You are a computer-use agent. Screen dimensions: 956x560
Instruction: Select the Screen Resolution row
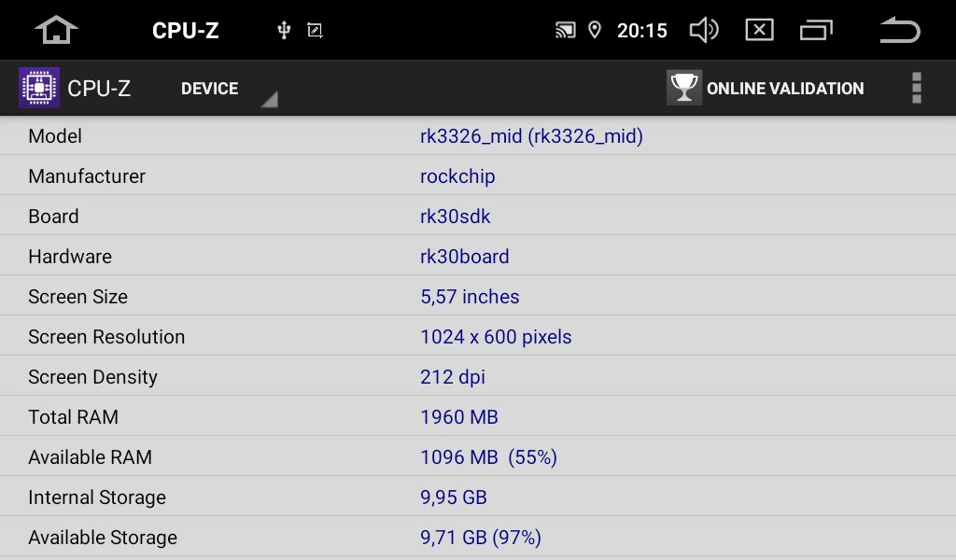pos(478,336)
